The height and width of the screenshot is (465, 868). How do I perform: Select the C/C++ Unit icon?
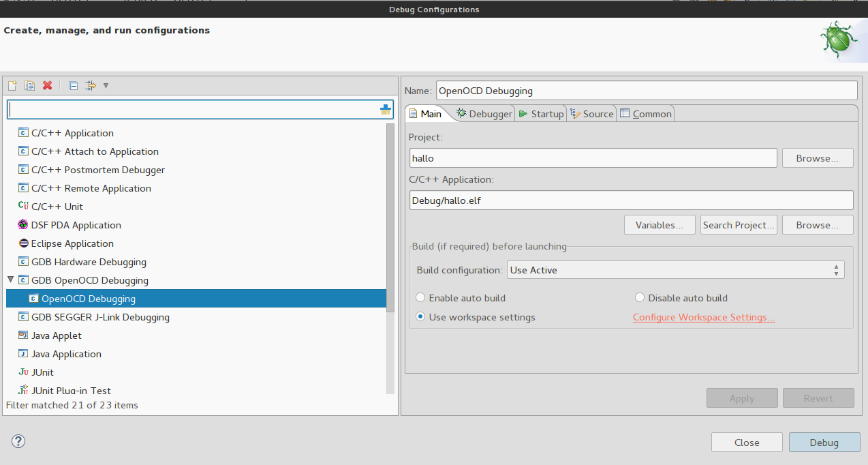23,207
